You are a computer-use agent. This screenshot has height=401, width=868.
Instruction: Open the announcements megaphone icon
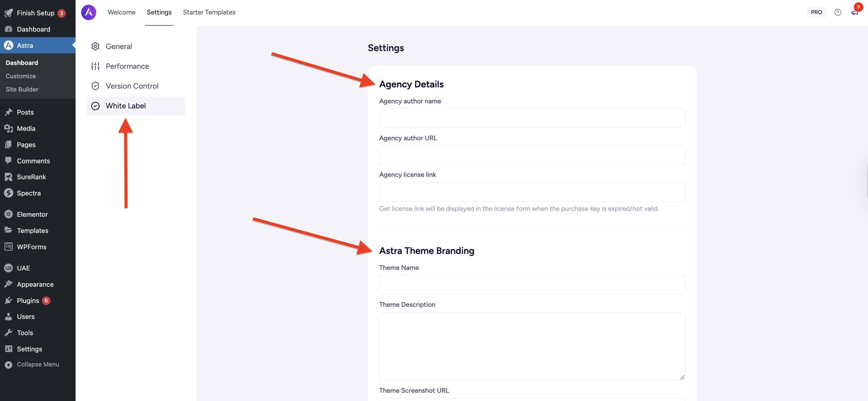click(854, 12)
